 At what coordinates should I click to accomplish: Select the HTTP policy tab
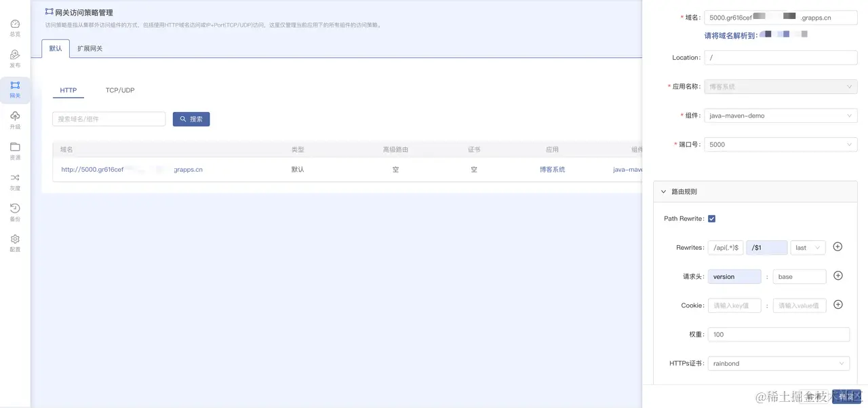tap(68, 90)
